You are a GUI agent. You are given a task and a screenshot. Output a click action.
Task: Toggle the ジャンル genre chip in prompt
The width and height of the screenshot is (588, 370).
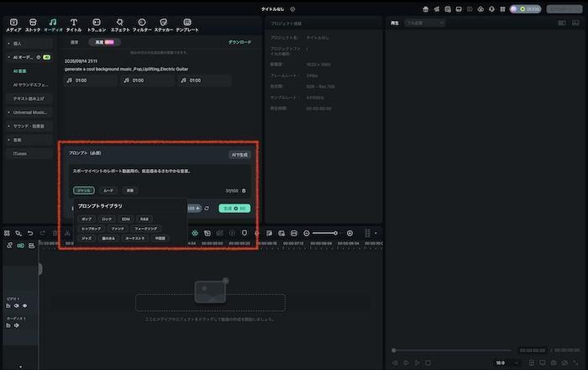coord(82,191)
